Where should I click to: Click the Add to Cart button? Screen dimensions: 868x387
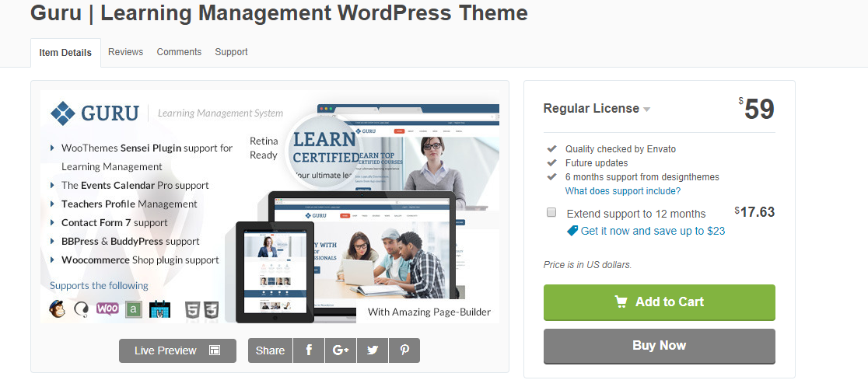coord(660,302)
